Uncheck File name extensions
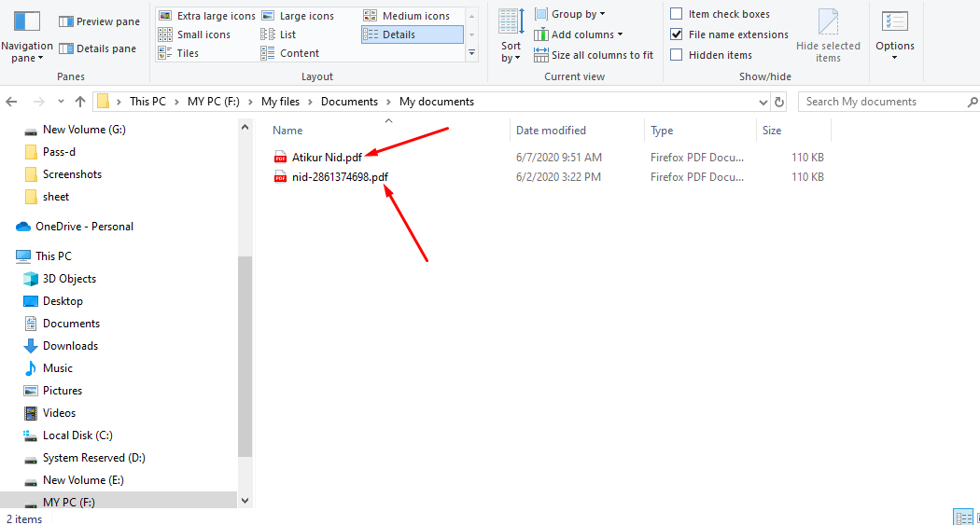 pyautogui.click(x=677, y=35)
